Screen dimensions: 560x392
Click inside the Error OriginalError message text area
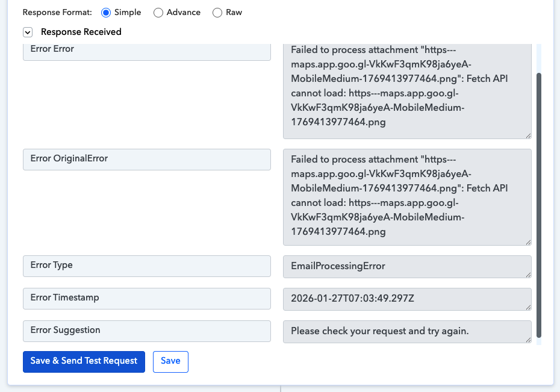[x=406, y=197]
